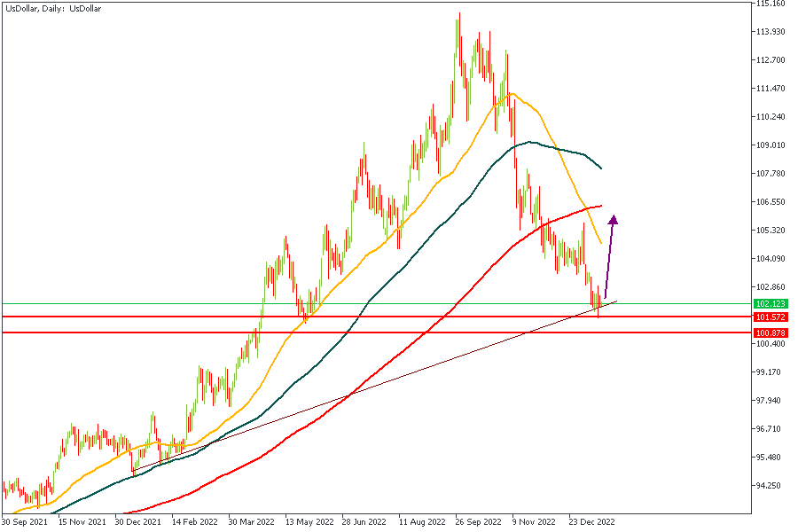The width and height of the screenshot is (798, 532).
Task: Click the 26 Sep 2022 date label
Action: [480, 522]
